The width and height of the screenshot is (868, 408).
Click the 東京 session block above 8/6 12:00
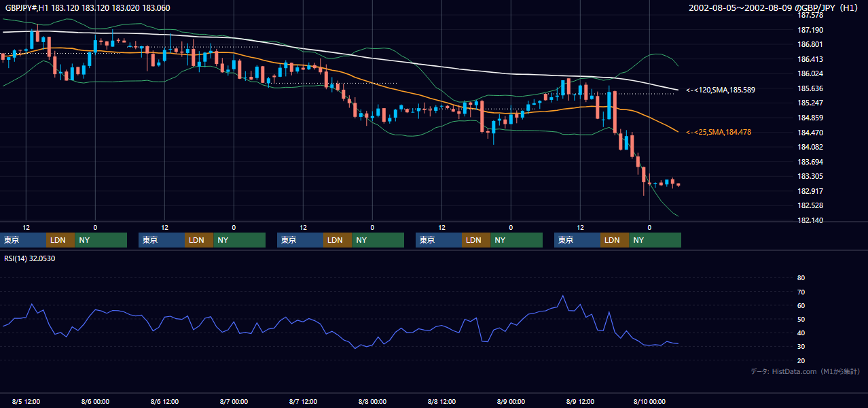pyautogui.click(x=162, y=240)
